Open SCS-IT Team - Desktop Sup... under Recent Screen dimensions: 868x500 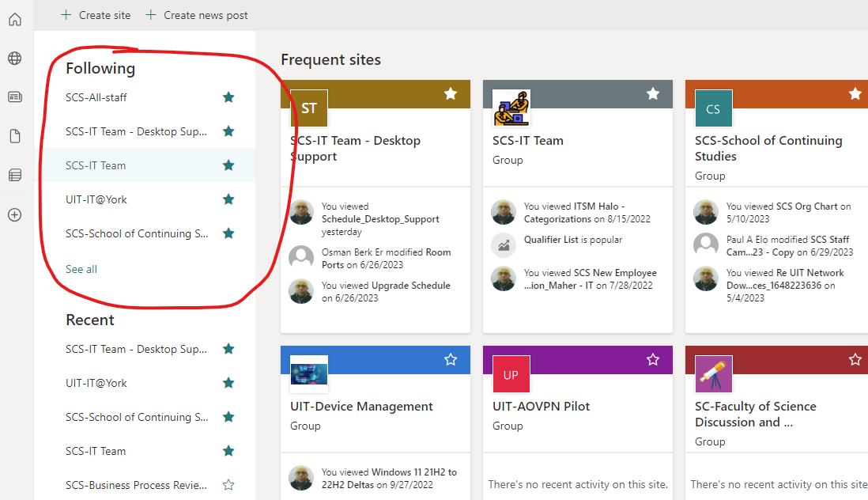[x=136, y=349]
